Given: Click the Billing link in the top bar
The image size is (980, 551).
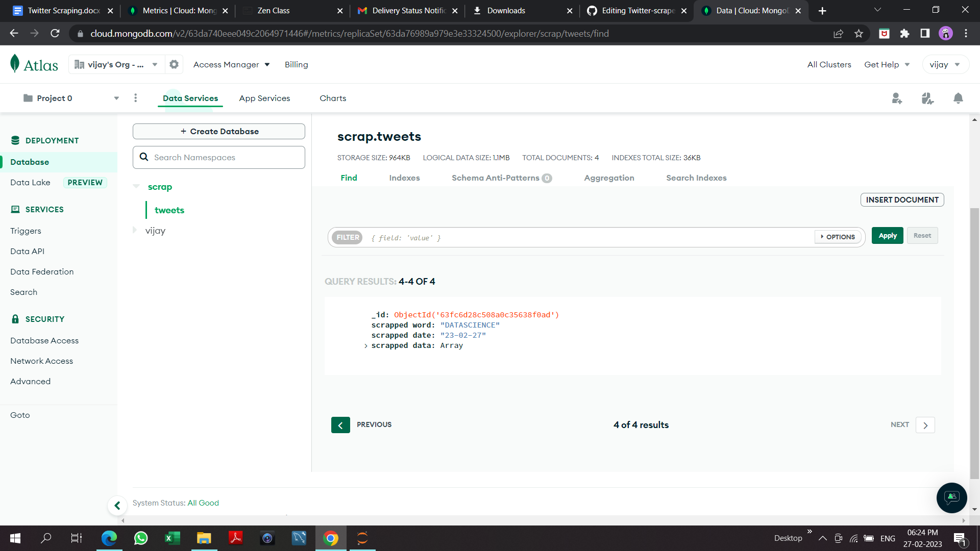Looking at the screenshot, I should [x=296, y=64].
